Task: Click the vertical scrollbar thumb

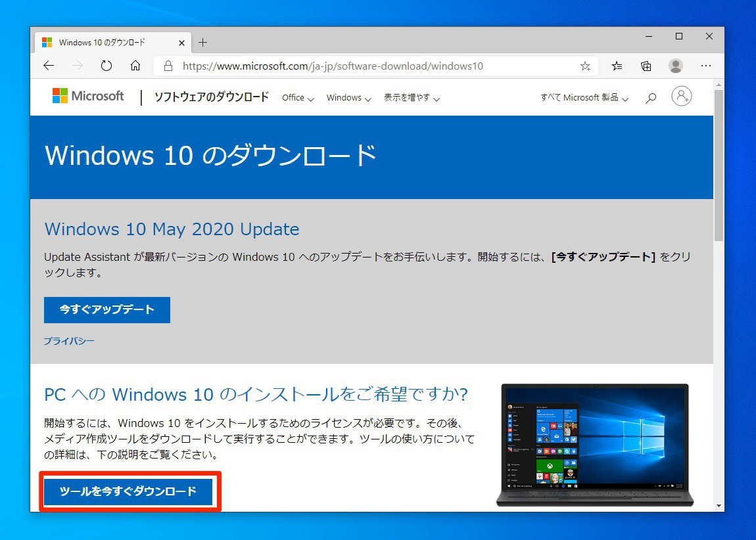Action: (719, 166)
